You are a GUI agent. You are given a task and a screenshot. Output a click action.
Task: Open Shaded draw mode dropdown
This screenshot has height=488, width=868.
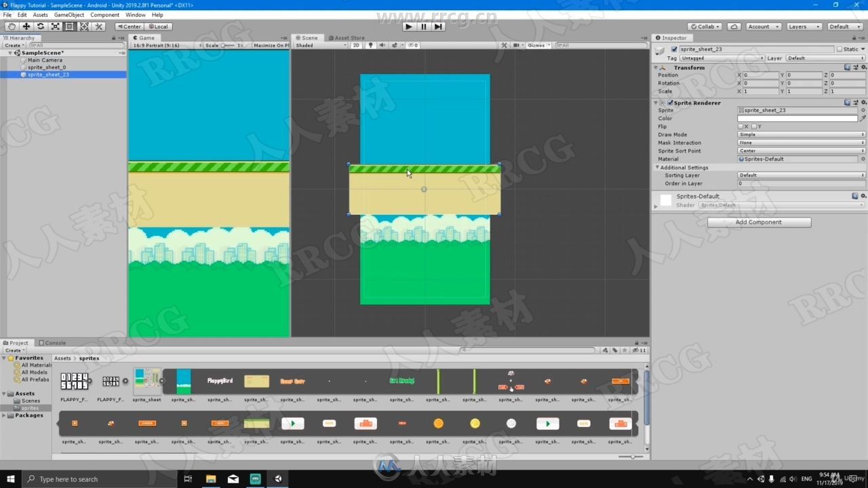click(x=320, y=45)
